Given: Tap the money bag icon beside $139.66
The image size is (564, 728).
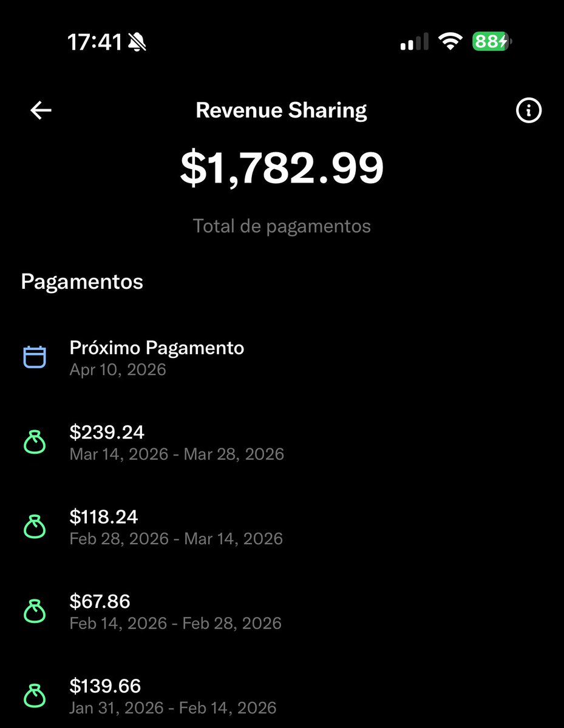Looking at the screenshot, I should pyautogui.click(x=35, y=695).
